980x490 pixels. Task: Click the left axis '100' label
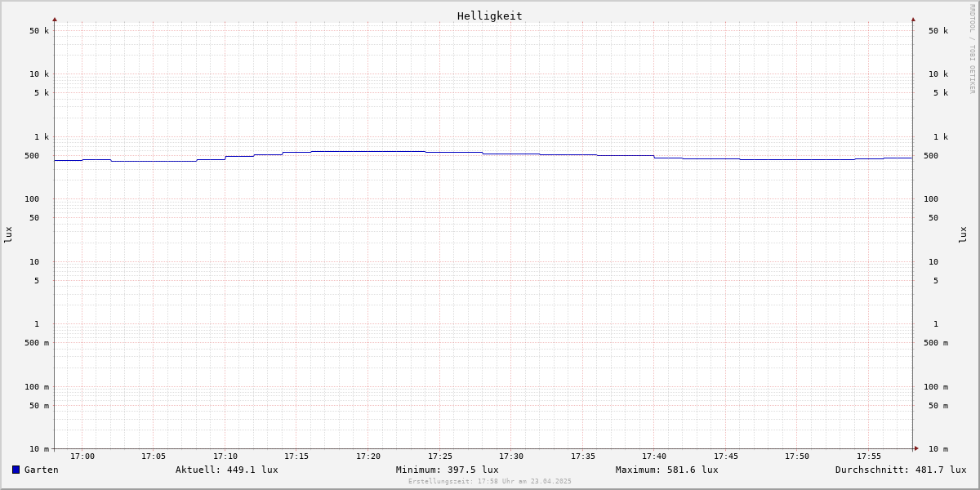tap(32, 199)
